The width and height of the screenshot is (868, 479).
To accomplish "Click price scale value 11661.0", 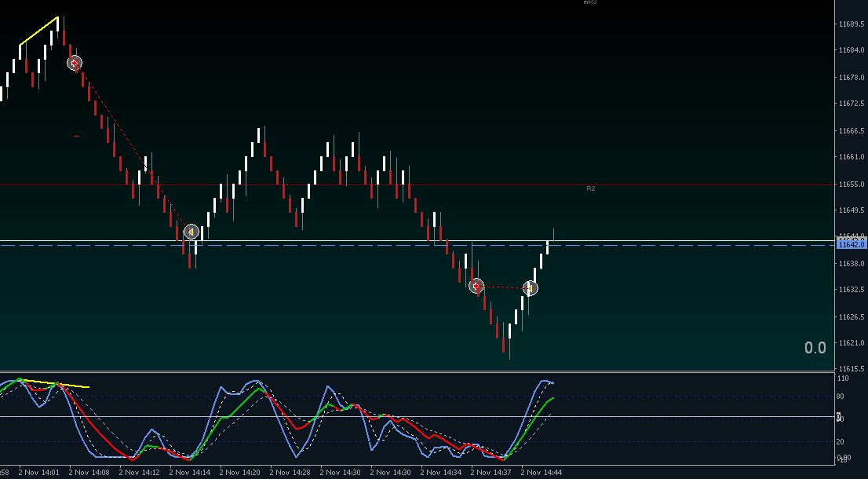I will coord(852,157).
